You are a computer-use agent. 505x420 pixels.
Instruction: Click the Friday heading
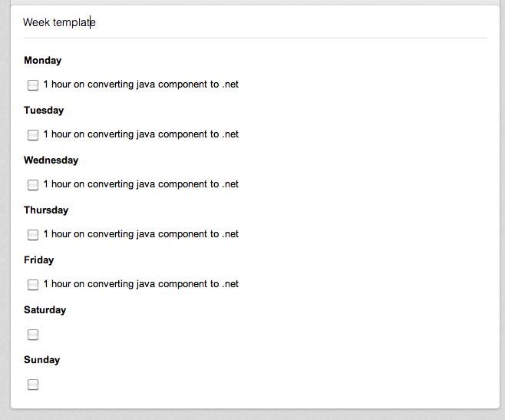39,260
